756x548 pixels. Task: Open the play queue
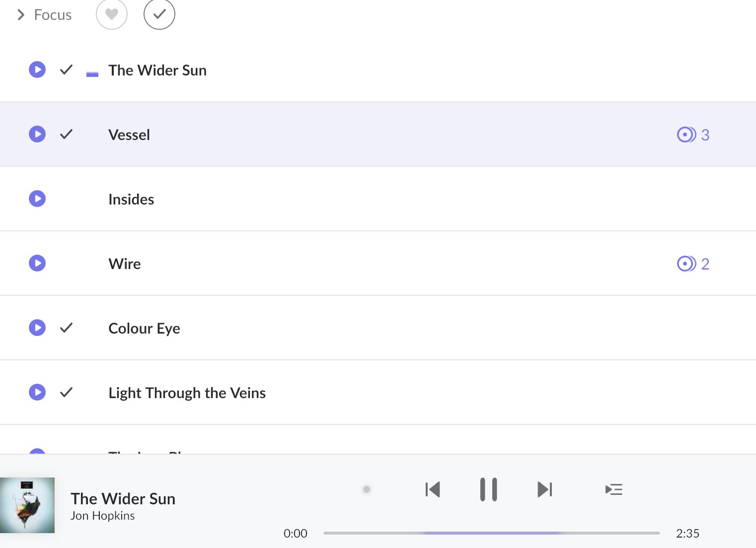pyautogui.click(x=614, y=489)
